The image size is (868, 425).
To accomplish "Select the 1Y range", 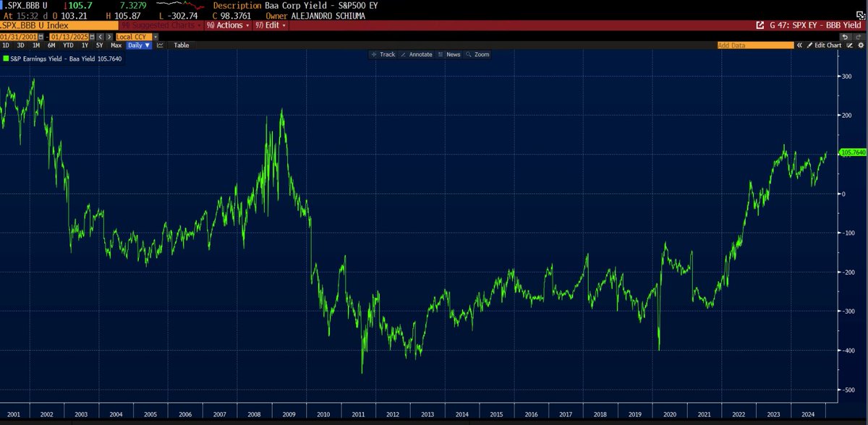I will 85,45.
